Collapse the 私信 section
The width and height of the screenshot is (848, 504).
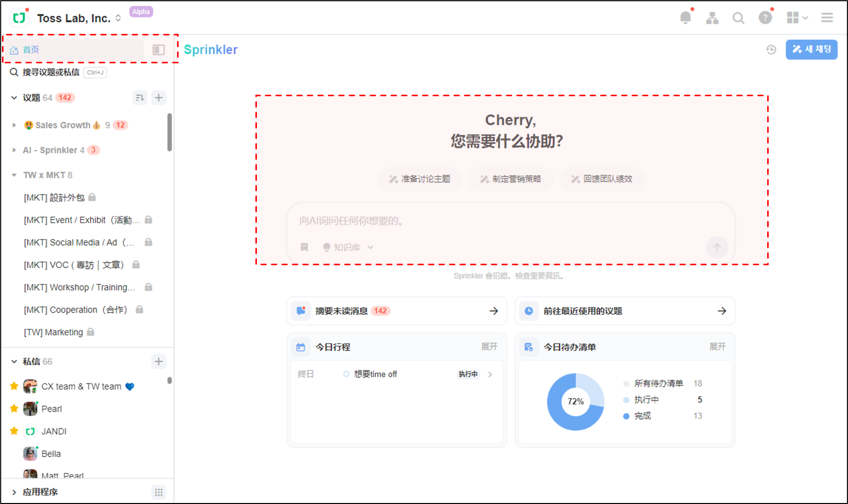point(14,361)
